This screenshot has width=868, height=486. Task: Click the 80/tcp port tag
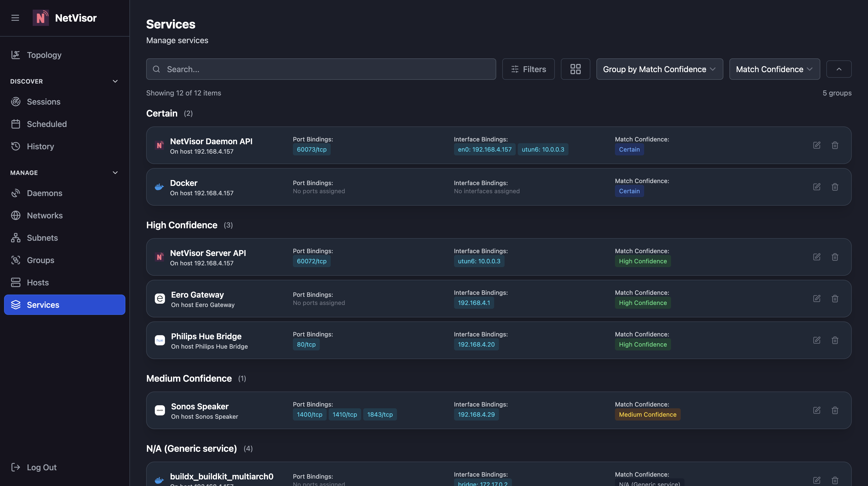[306, 345]
